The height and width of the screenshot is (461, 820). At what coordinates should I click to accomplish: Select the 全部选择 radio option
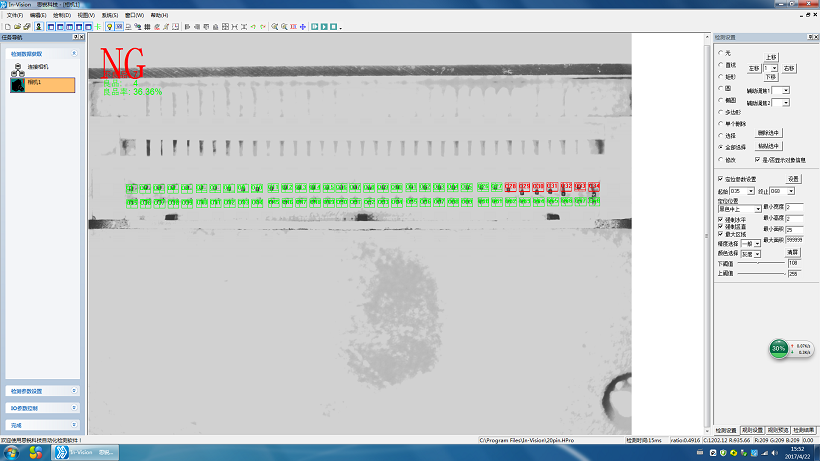721,146
